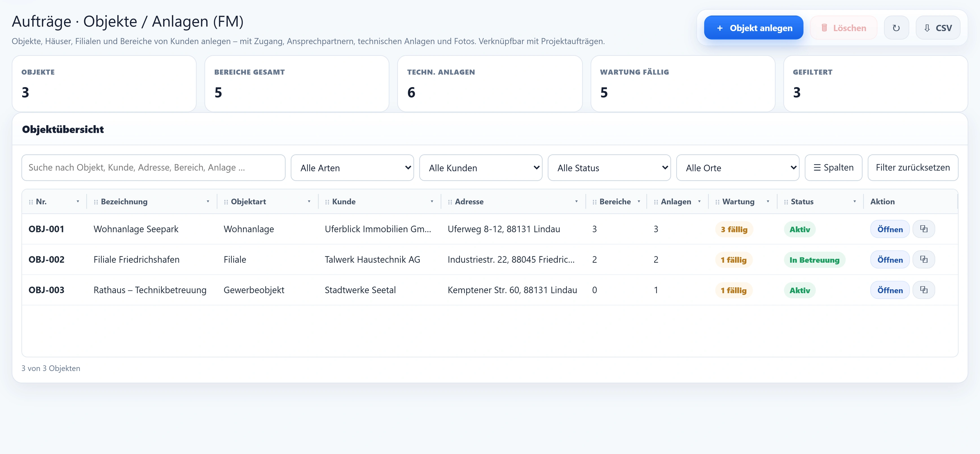Click the '3 von 3 Objekten' footer text

point(51,368)
